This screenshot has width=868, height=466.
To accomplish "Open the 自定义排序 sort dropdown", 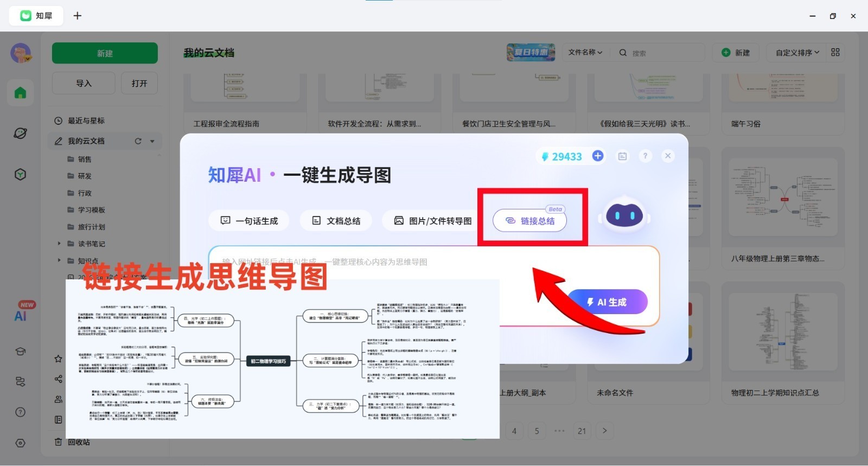I will click(x=797, y=53).
